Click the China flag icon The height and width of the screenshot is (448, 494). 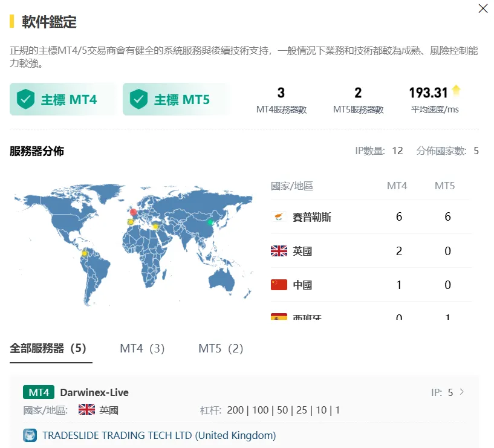pyautogui.click(x=279, y=285)
